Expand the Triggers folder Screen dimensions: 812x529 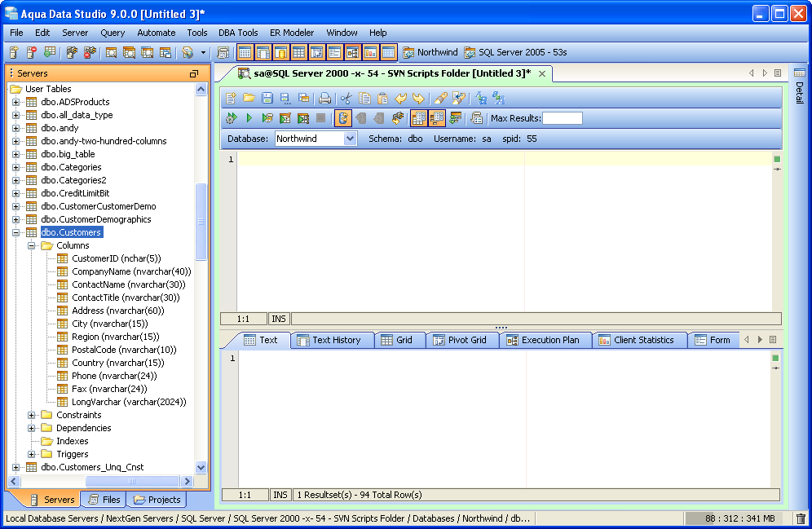click(x=32, y=454)
